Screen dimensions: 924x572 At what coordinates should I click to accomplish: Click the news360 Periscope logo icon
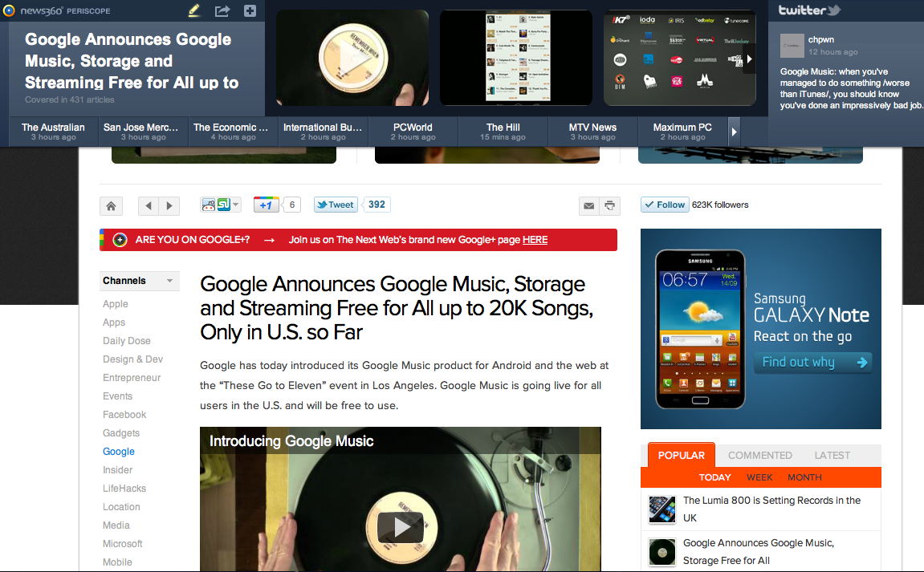9,10
